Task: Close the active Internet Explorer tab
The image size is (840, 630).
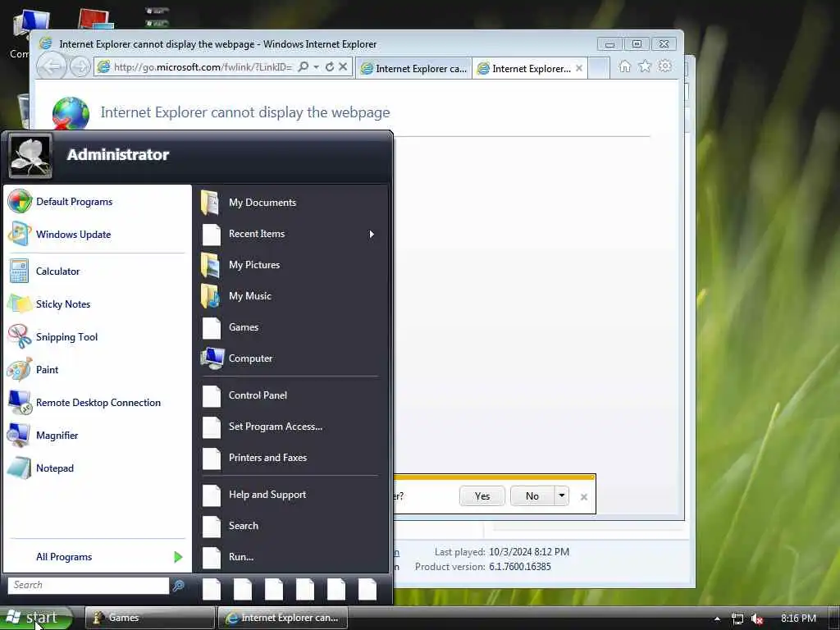Action: coord(579,69)
